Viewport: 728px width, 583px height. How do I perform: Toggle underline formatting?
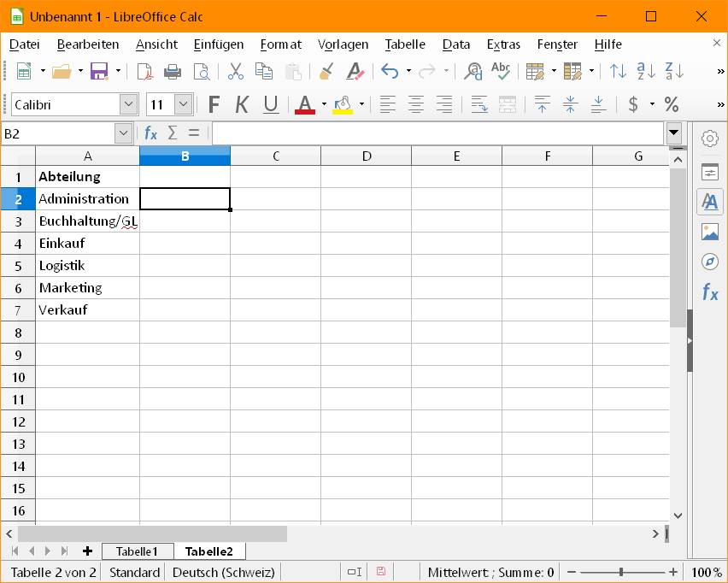[x=270, y=103]
